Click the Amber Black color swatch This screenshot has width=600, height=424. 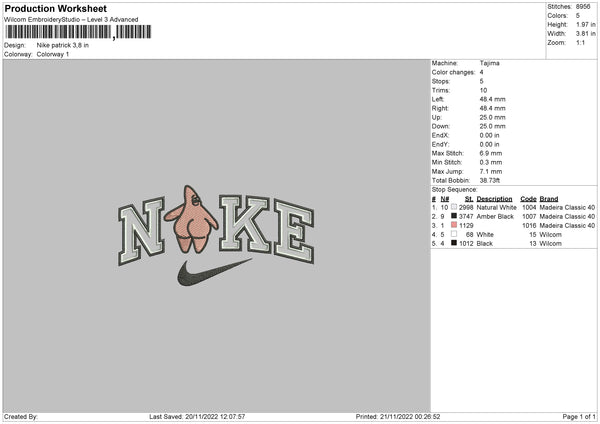454,216
